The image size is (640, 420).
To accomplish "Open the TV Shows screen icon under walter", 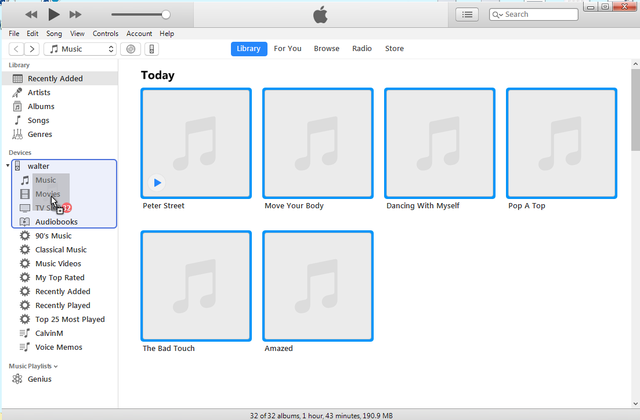I will click(25, 208).
